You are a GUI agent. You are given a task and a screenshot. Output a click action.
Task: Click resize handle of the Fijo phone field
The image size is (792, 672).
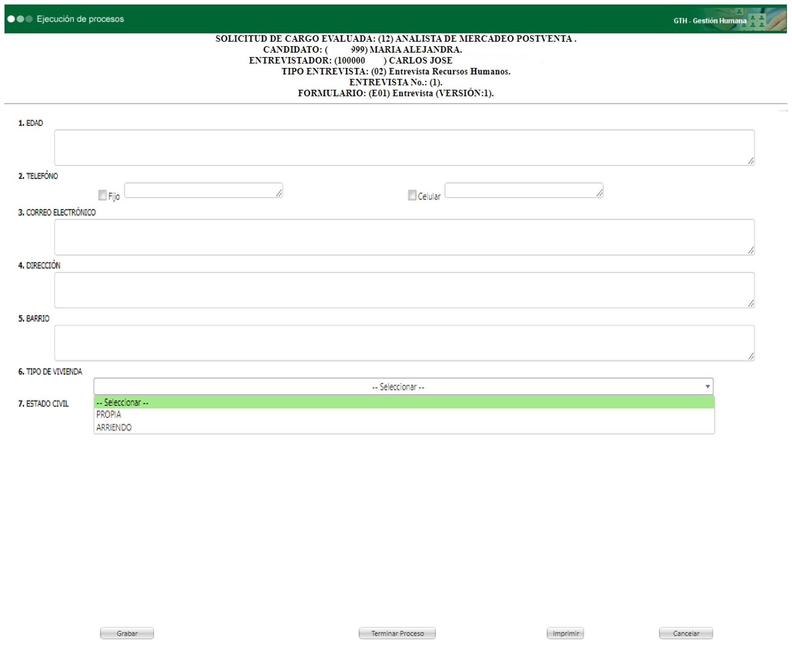279,193
